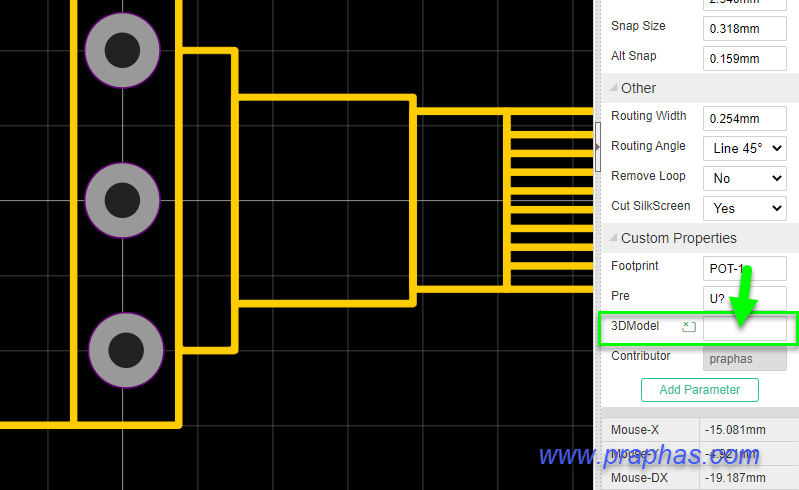The width and height of the screenshot is (799, 490).
Task: Click the Pre prefix field
Action: tap(744, 298)
